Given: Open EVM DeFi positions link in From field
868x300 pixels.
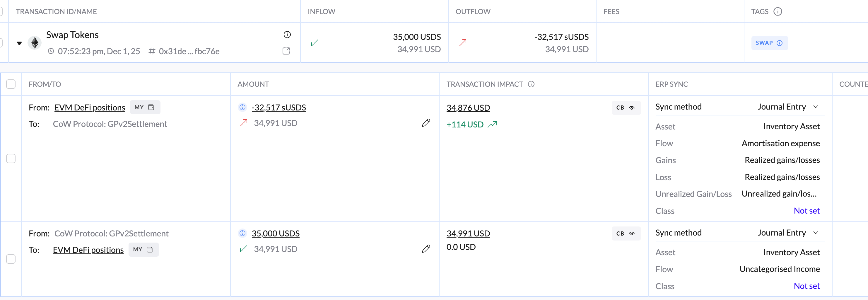Looking at the screenshot, I should click(x=90, y=108).
